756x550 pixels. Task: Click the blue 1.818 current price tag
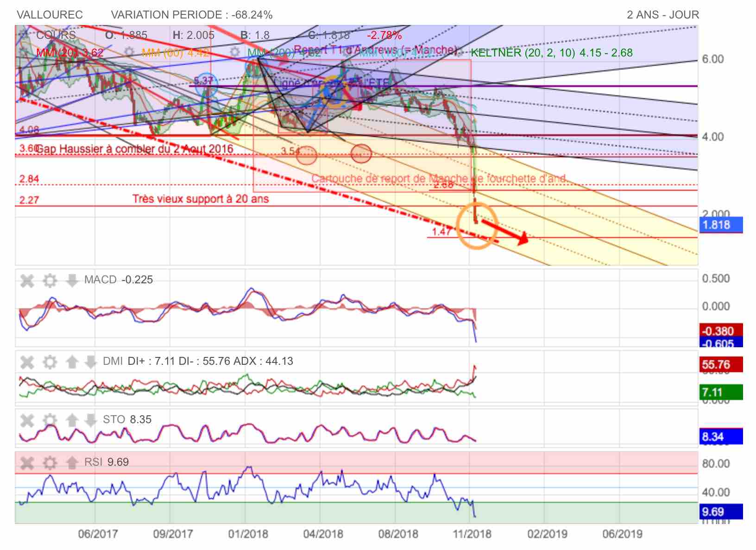[721, 225]
